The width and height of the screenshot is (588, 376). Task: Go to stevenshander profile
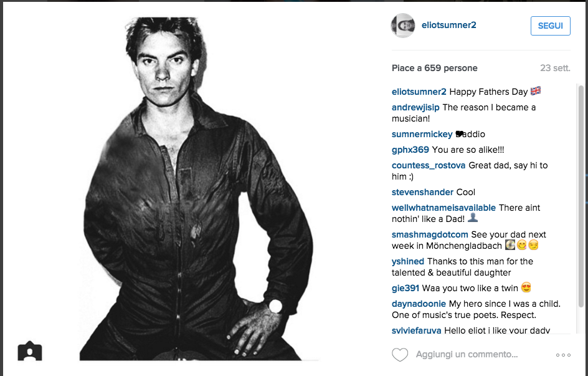(422, 192)
